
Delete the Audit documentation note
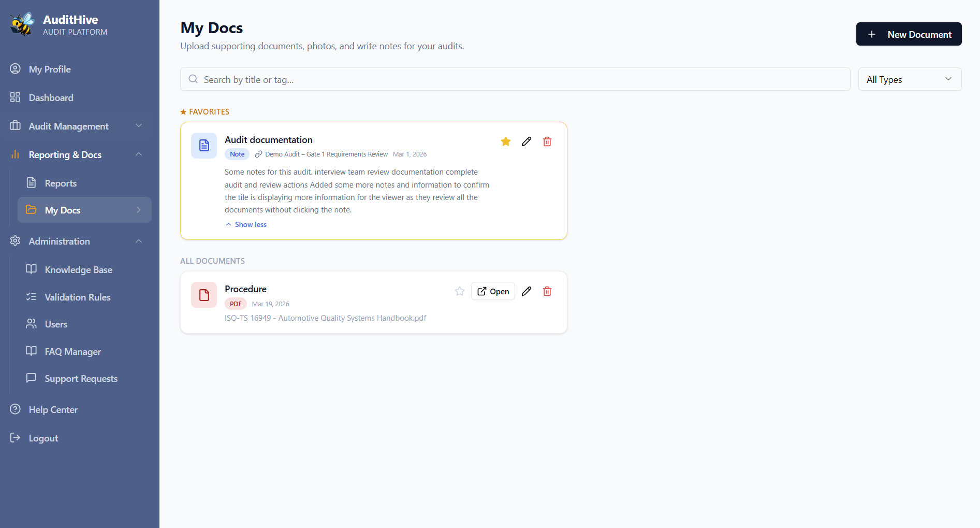547,141
